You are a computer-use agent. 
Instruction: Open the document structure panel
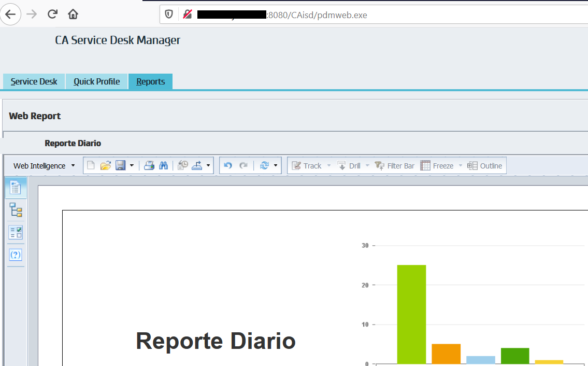click(16, 210)
